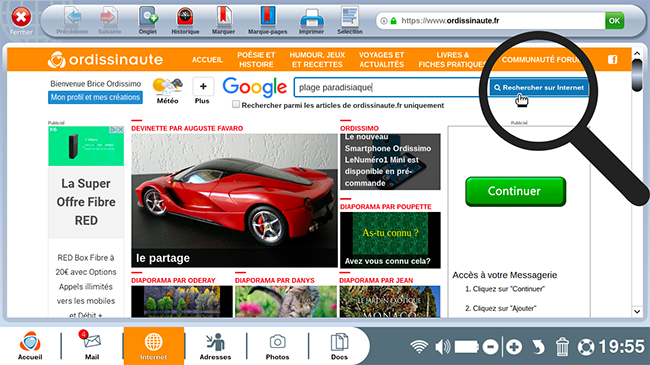Click the Google search field with plage paradisiaque
Image resolution: width=650 pixels, height=365 pixels.
[x=390, y=87]
